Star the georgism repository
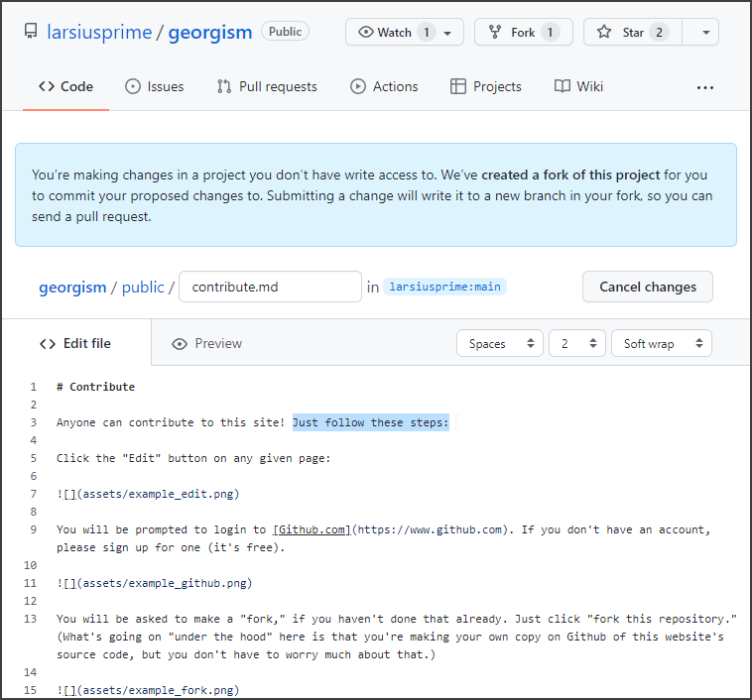This screenshot has width=752, height=700. point(633,32)
